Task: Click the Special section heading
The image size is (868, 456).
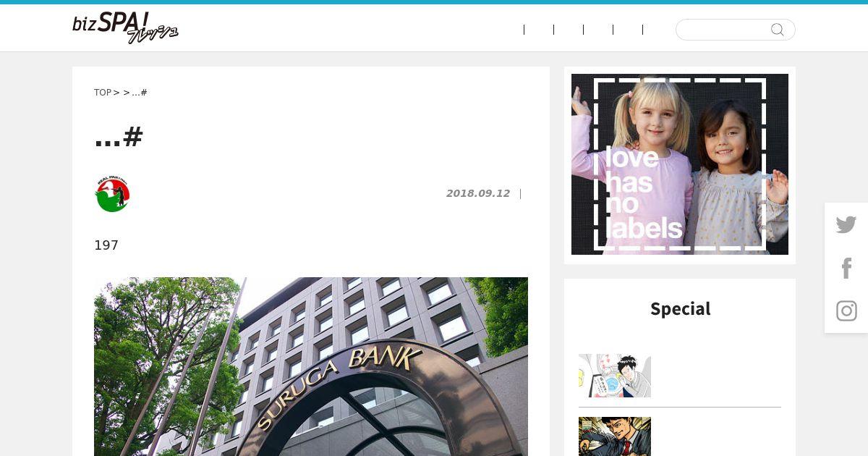Action: click(x=680, y=309)
